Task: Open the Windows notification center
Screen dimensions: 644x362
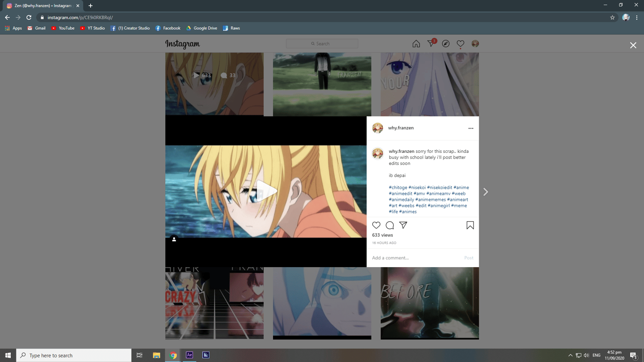Action: coord(633,356)
